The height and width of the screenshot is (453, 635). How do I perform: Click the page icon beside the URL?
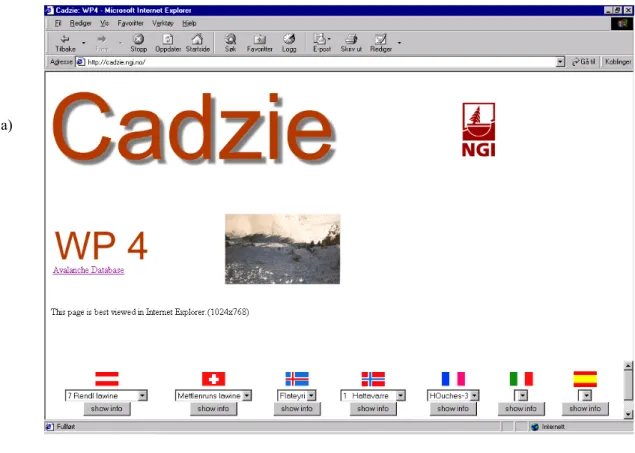click(x=81, y=62)
